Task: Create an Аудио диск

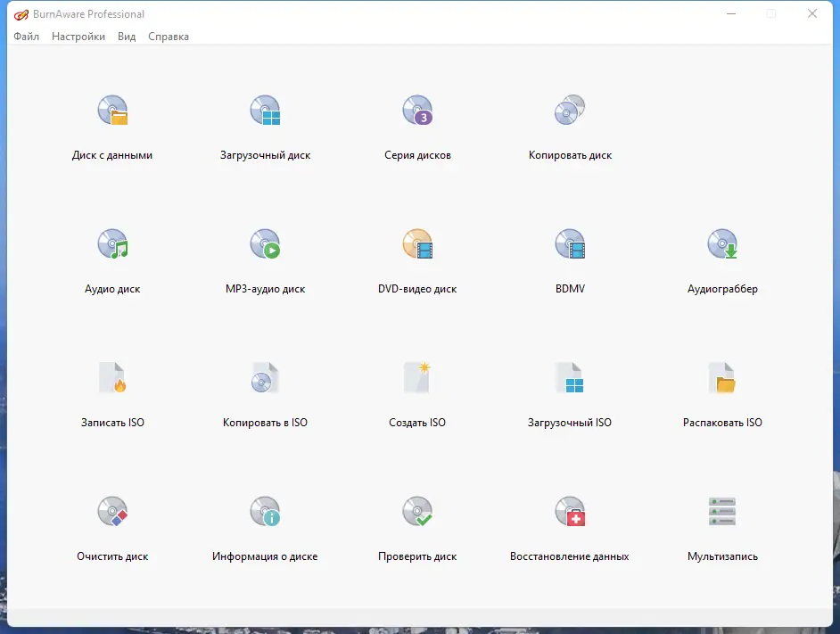Action: pyautogui.click(x=112, y=259)
